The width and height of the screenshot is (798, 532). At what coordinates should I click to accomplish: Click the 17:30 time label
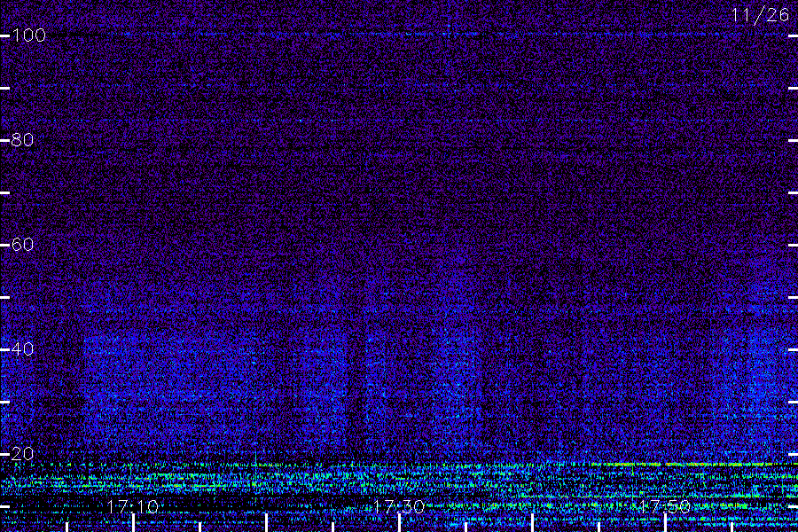click(x=399, y=506)
